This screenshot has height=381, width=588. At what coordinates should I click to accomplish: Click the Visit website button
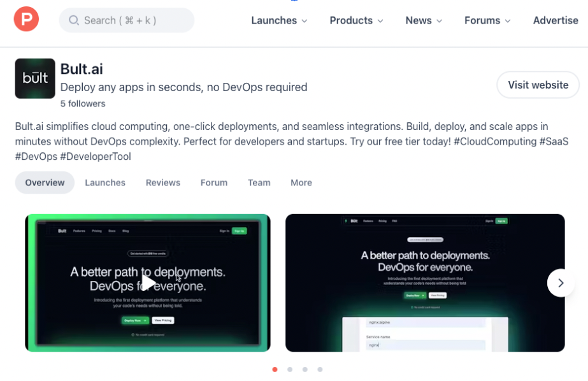pyautogui.click(x=537, y=84)
